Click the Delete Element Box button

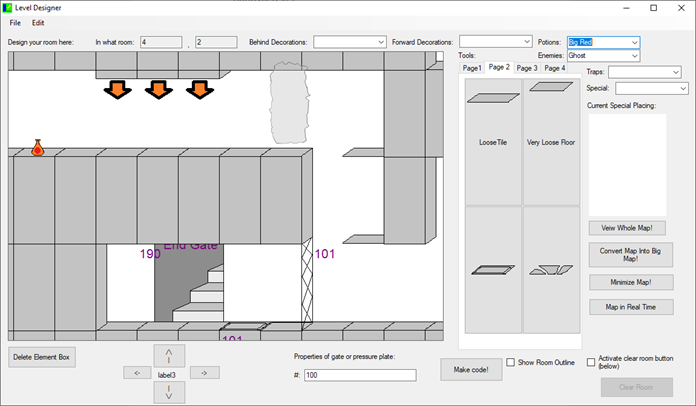point(41,356)
